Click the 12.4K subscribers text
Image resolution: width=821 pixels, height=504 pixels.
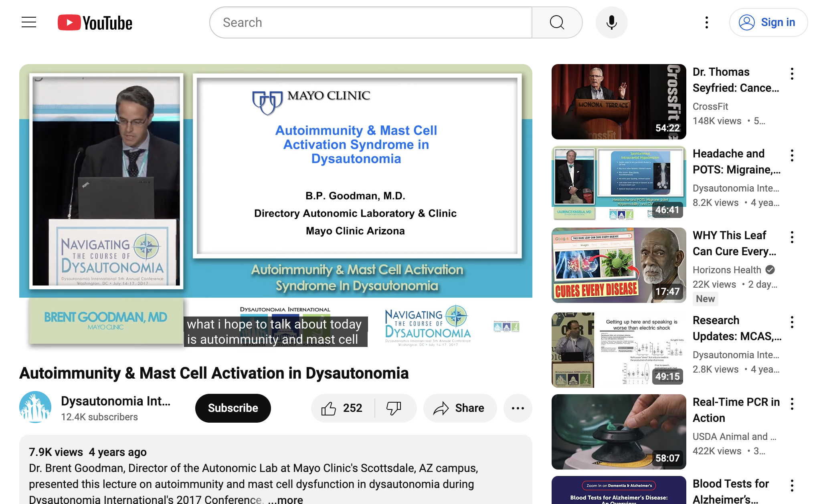pyautogui.click(x=99, y=417)
